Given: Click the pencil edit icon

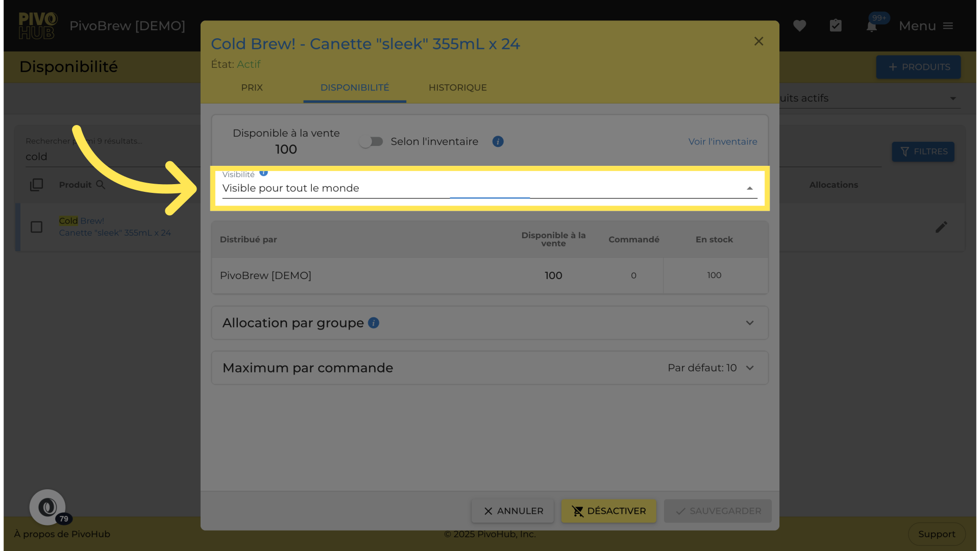Looking at the screenshot, I should click(x=941, y=227).
